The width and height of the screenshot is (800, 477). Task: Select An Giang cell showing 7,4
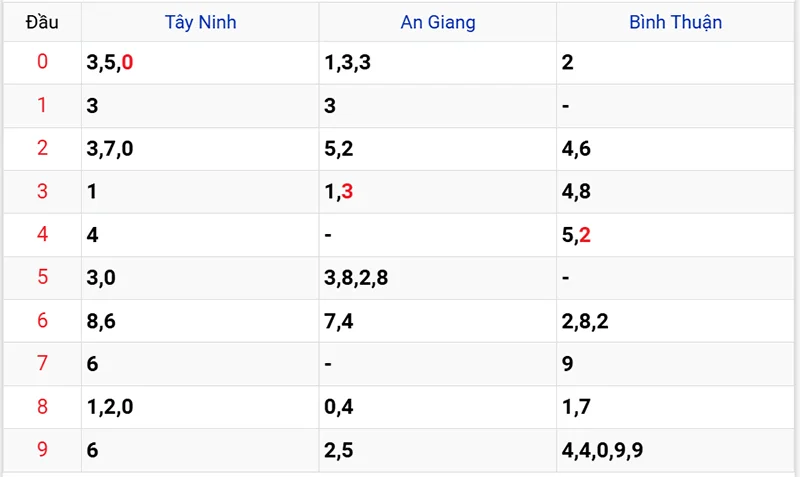click(x=338, y=321)
